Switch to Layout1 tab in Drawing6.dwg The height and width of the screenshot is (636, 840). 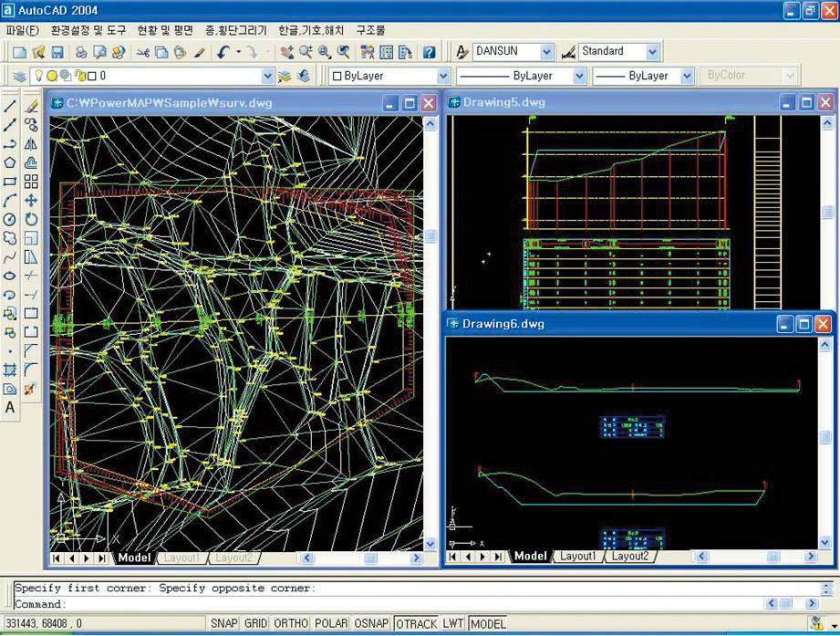click(x=577, y=556)
